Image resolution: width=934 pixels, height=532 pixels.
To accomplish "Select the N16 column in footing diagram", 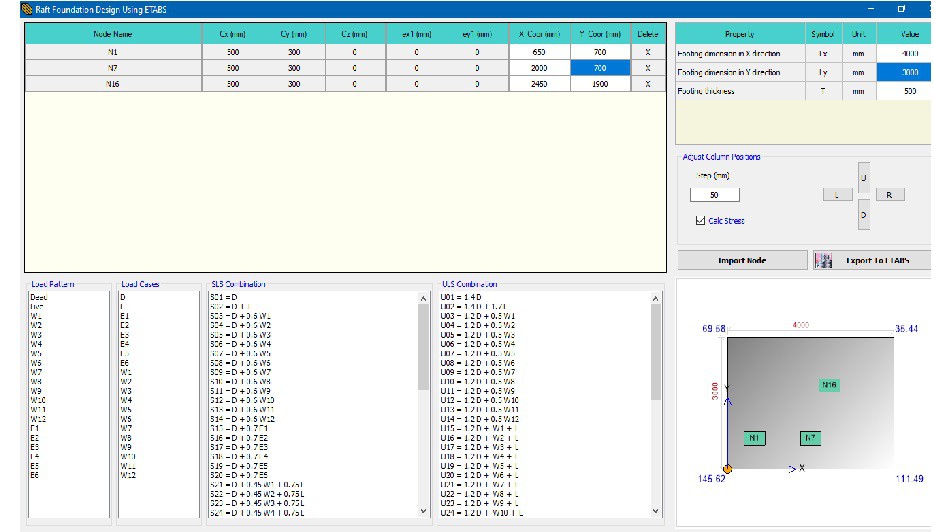I will coord(828,384).
